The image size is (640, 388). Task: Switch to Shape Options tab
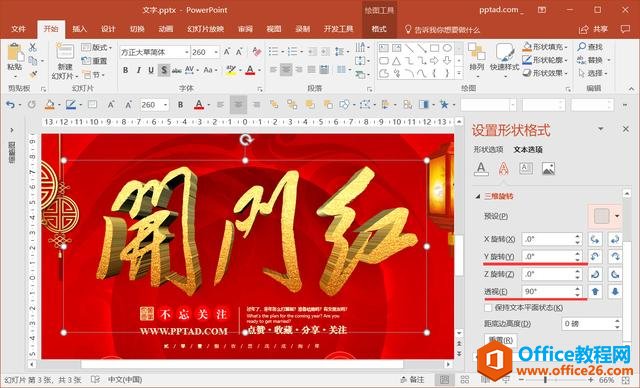click(x=488, y=149)
